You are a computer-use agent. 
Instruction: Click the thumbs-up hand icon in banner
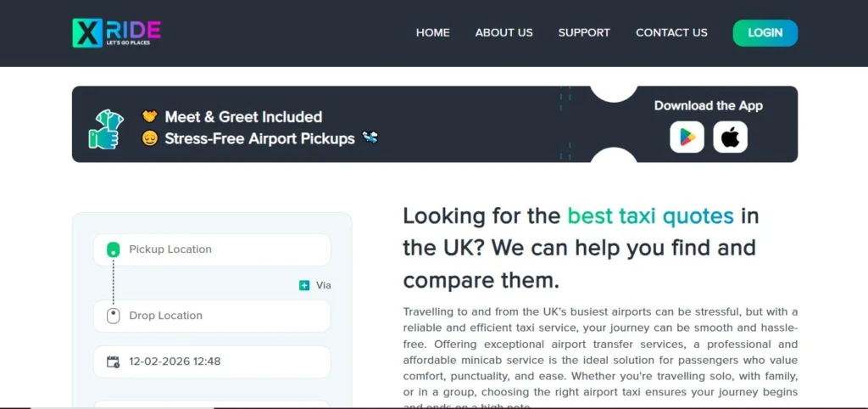[x=105, y=127]
